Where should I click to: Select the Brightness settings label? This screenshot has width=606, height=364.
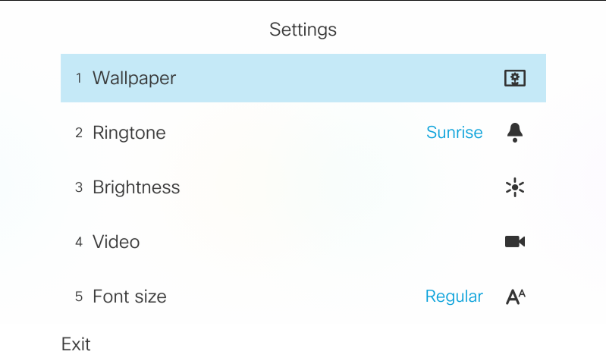tap(137, 187)
